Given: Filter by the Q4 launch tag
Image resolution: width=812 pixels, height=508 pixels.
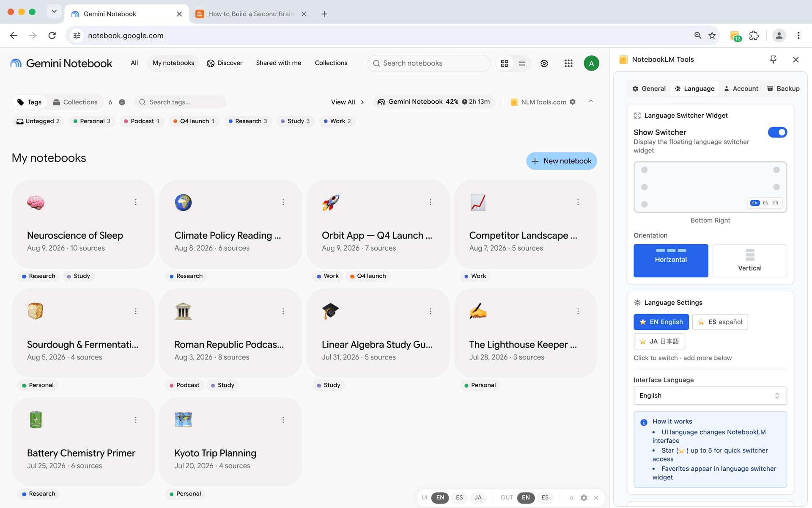Looking at the screenshot, I should pyautogui.click(x=194, y=121).
